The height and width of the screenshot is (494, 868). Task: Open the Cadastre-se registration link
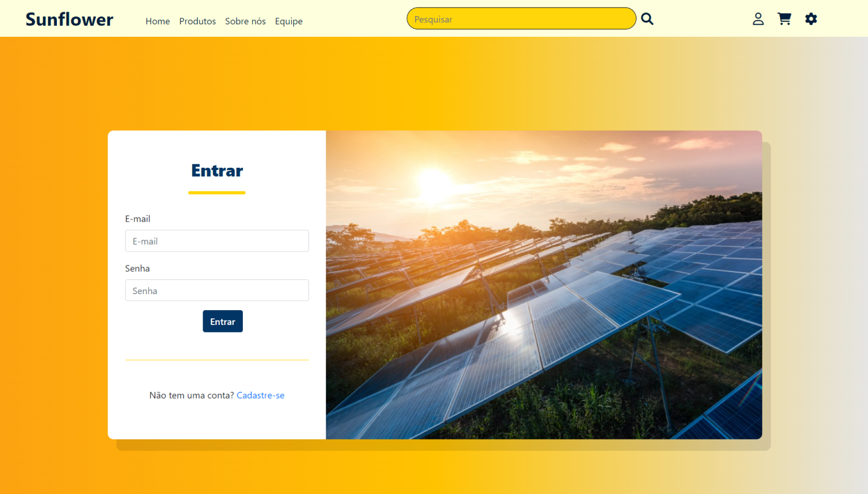pyautogui.click(x=261, y=395)
